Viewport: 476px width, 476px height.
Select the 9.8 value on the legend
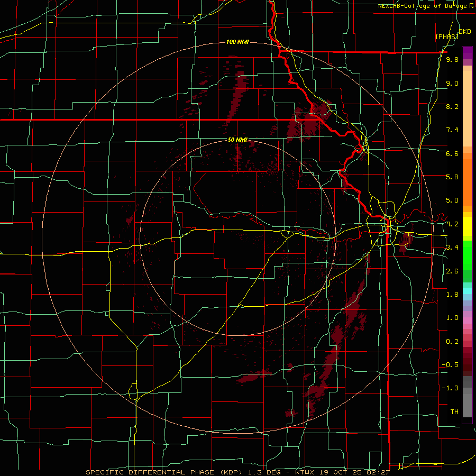click(x=452, y=60)
